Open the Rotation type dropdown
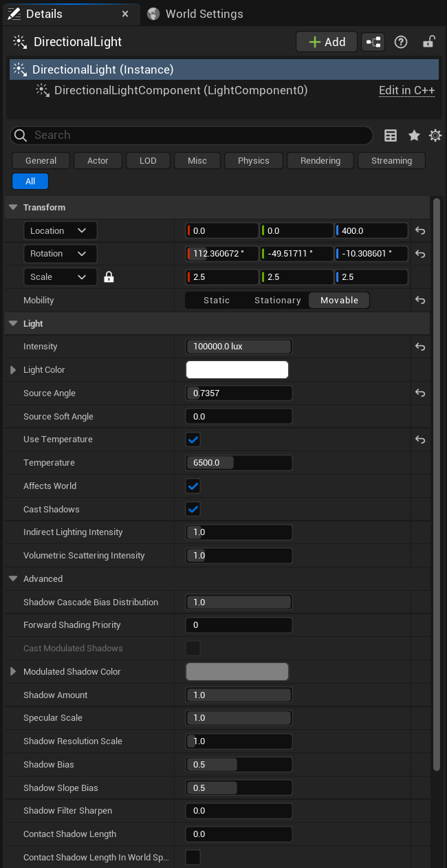This screenshot has height=868, width=447. [61, 254]
